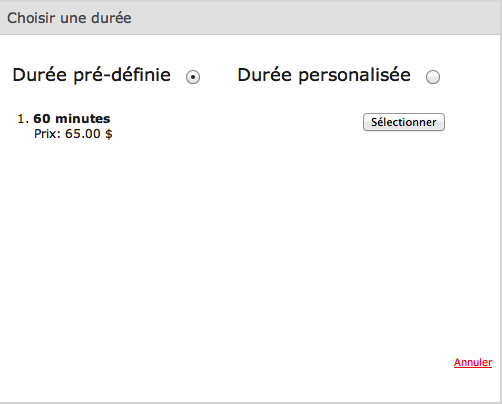Click the word "Prix:" under 60 minutes
This screenshot has width=502, height=404.
[x=47, y=134]
